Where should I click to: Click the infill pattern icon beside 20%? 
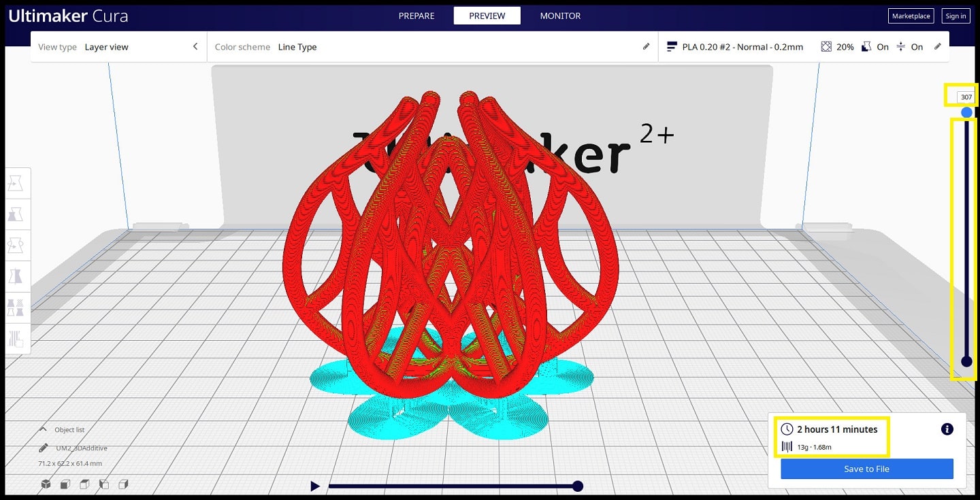point(826,47)
